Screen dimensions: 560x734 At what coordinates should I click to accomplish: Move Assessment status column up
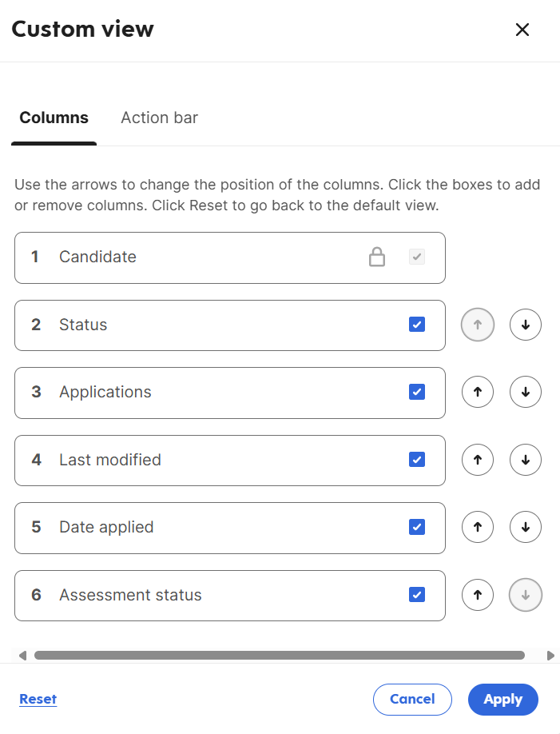pos(478,595)
